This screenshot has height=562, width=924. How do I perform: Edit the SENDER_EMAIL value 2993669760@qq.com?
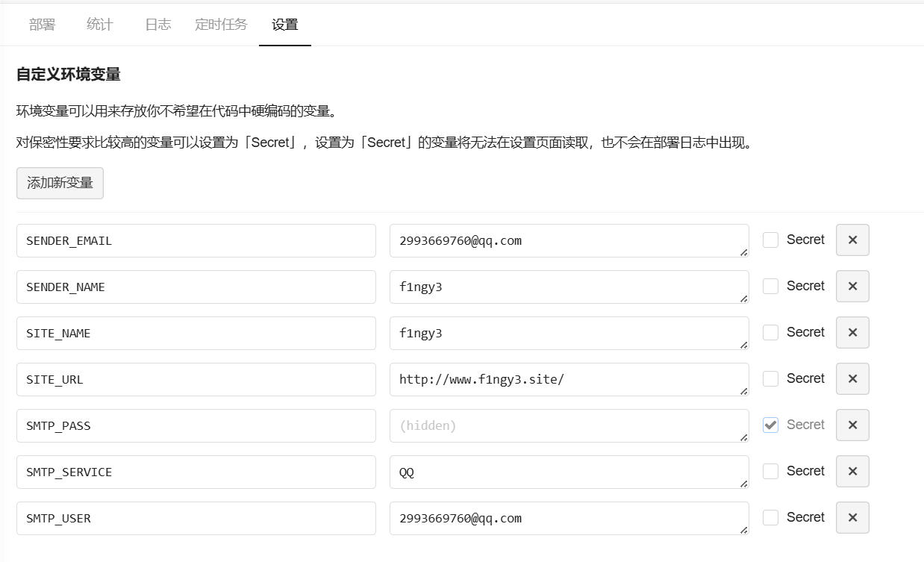pos(569,240)
